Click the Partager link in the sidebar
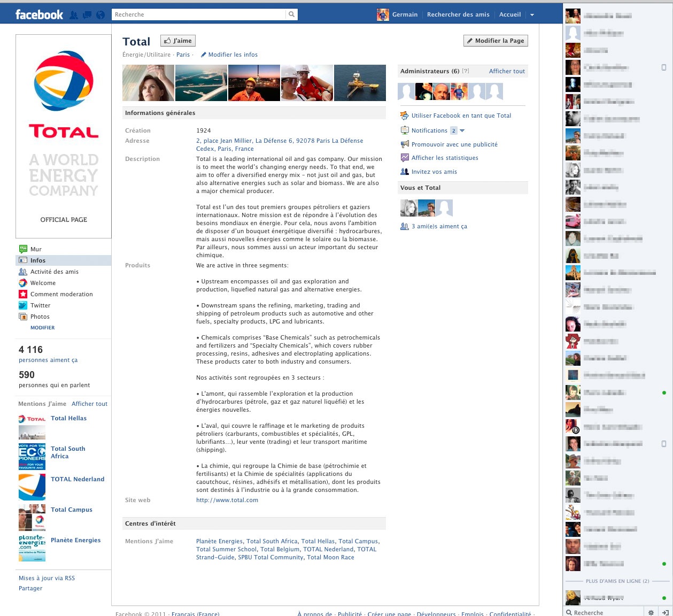Image resolution: width=673 pixels, height=616 pixels. point(30,588)
